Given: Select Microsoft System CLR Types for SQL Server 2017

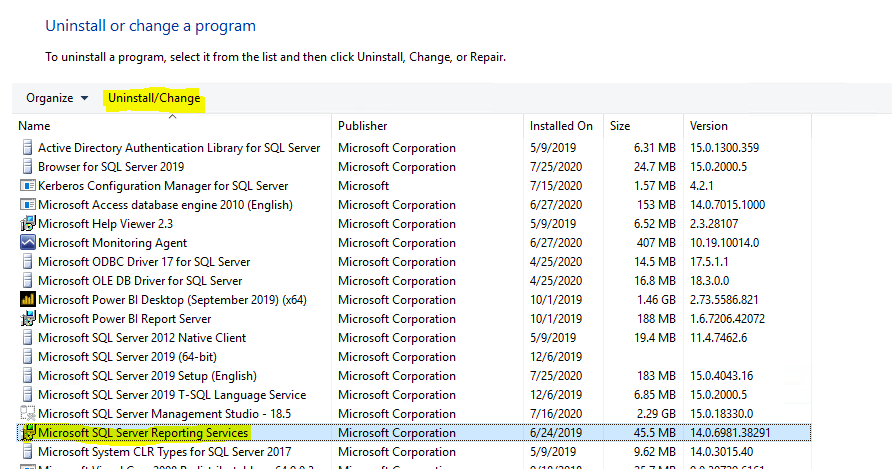Looking at the screenshot, I should [164, 452].
